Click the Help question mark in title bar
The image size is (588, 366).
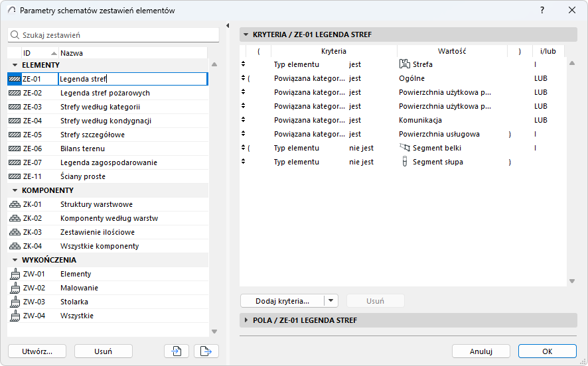click(542, 10)
